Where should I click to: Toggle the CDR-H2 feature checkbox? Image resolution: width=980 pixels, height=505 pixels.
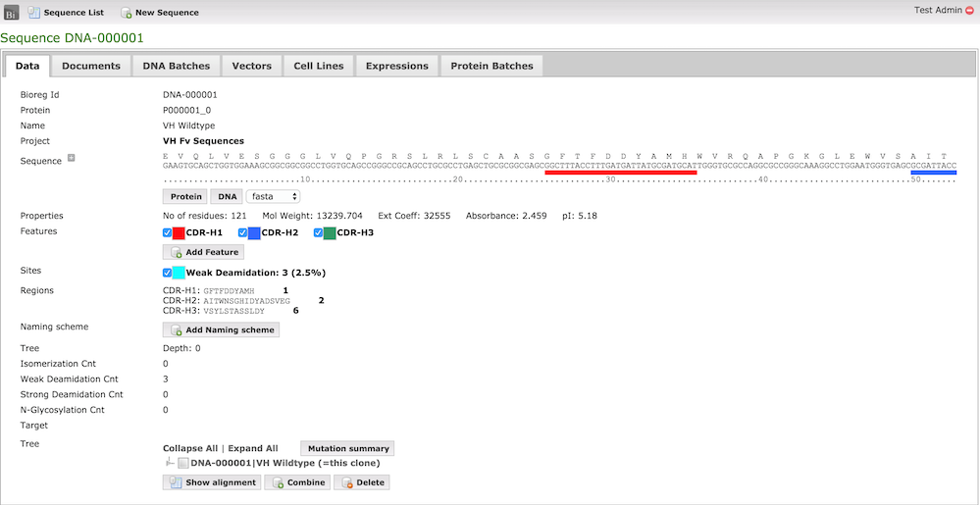[x=242, y=233]
